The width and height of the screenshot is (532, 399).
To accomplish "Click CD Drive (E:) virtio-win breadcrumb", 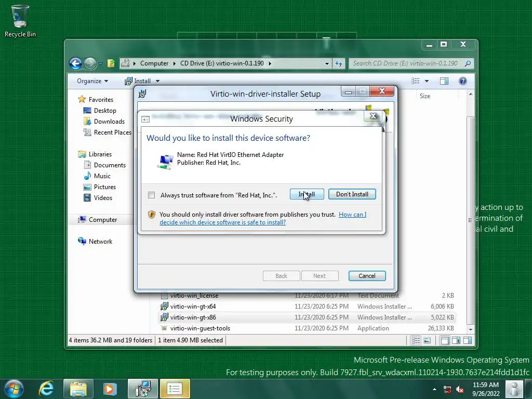I will point(222,63).
